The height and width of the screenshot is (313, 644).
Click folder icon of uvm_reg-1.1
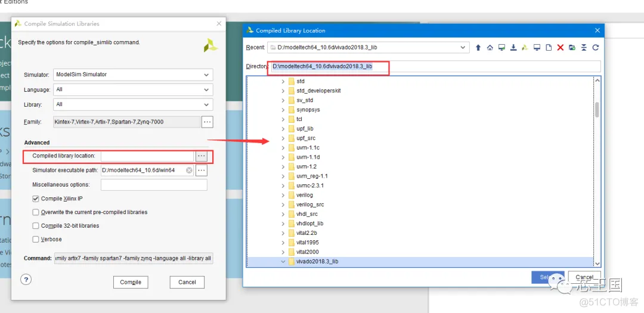[292, 176]
